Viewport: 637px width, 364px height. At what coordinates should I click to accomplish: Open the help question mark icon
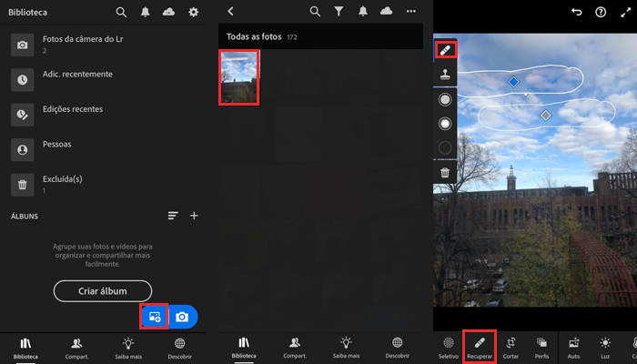[601, 12]
